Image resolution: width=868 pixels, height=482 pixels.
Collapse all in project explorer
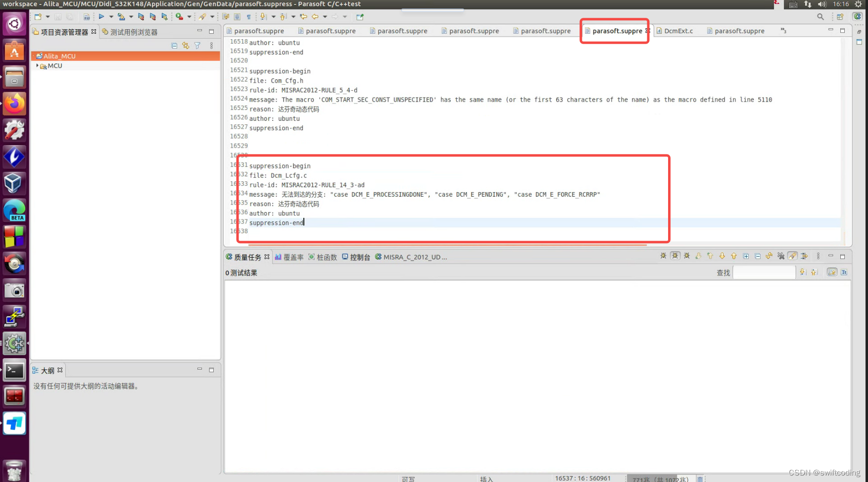click(174, 46)
